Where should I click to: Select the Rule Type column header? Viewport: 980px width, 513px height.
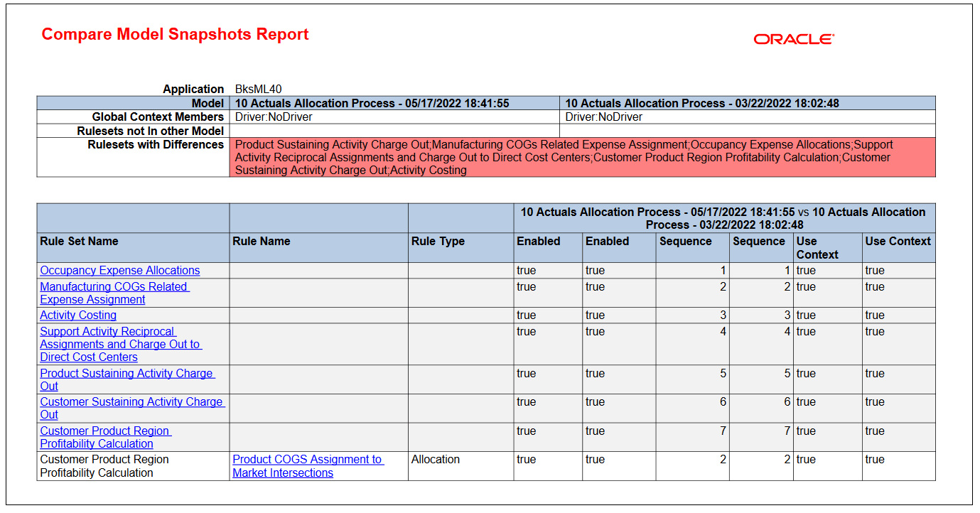(x=437, y=241)
